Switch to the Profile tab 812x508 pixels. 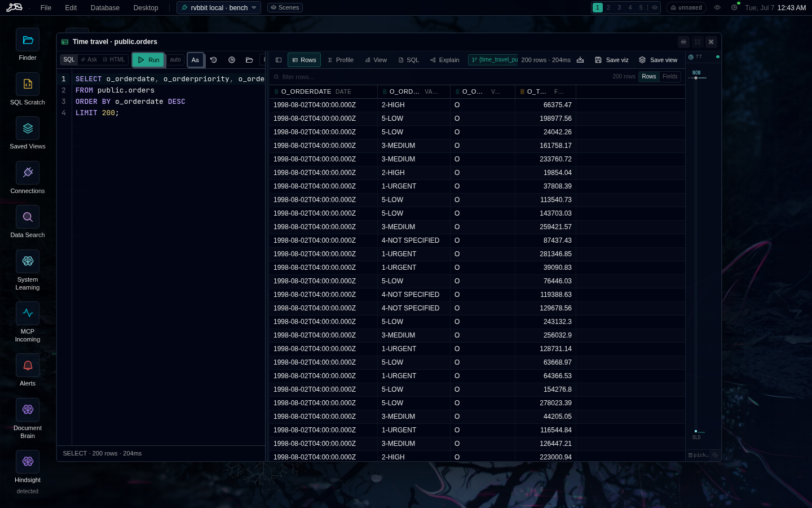point(341,60)
